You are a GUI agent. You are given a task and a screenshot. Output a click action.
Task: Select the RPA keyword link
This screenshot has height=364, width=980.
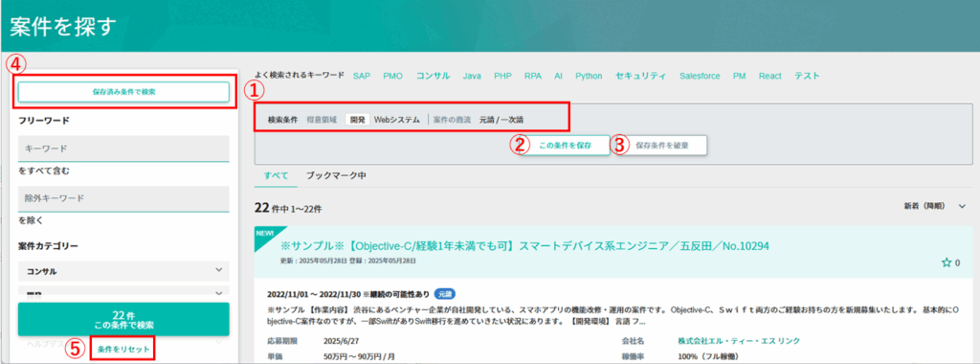coord(533,76)
